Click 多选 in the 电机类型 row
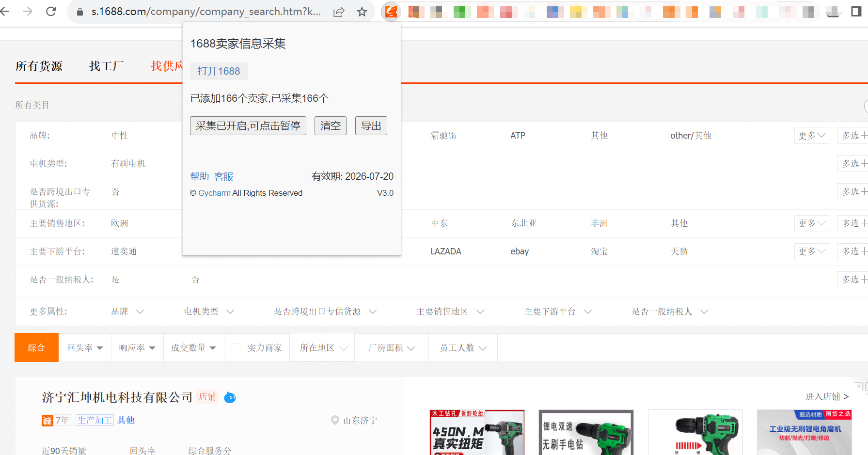Image resolution: width=868 pixels, height=455 pixels. pyautogui.click(x=853, y=164)
